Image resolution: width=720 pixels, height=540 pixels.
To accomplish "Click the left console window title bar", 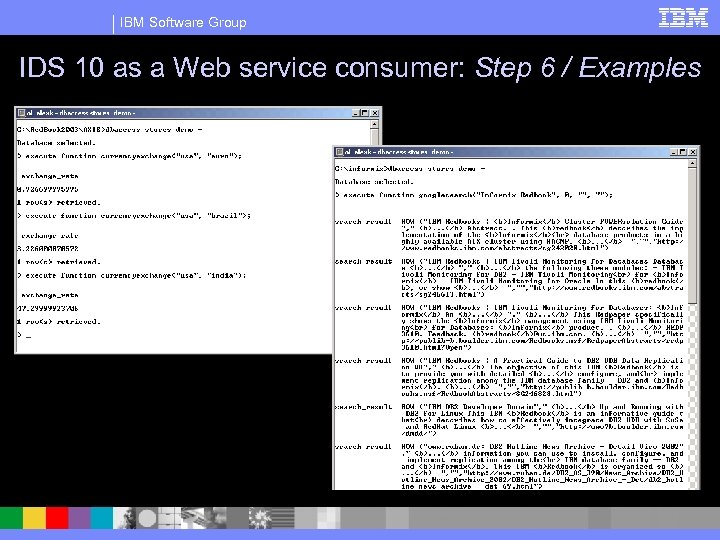I will [198, 112].
